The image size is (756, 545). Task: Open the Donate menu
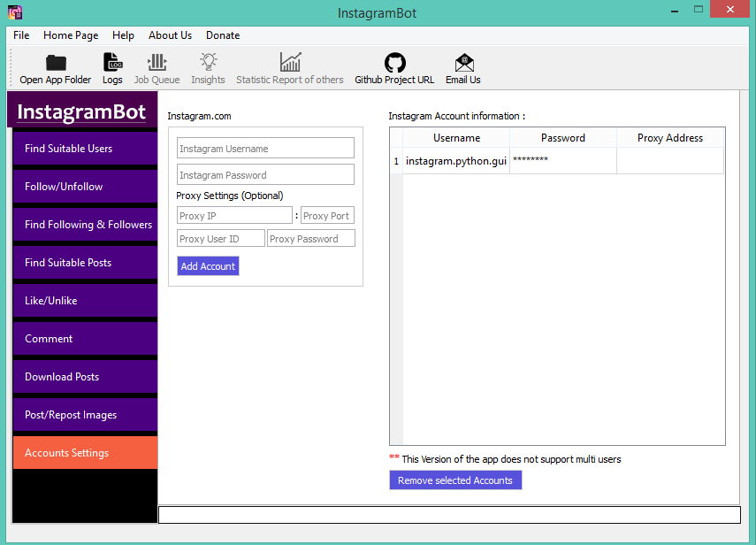(x=223, y=35)
